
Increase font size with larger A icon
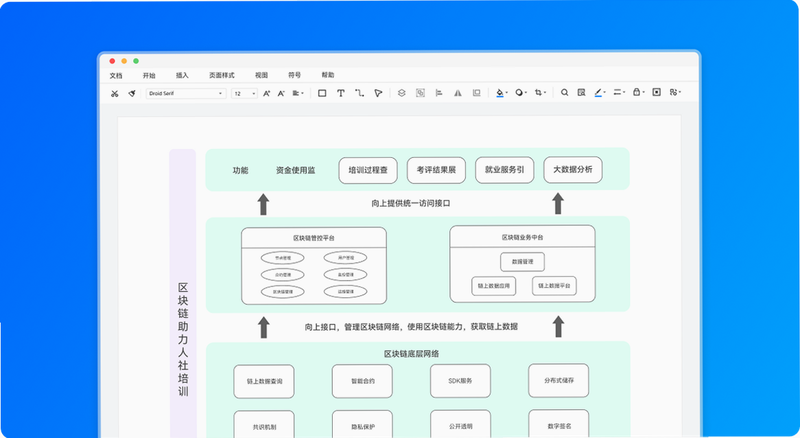point(266,93)
